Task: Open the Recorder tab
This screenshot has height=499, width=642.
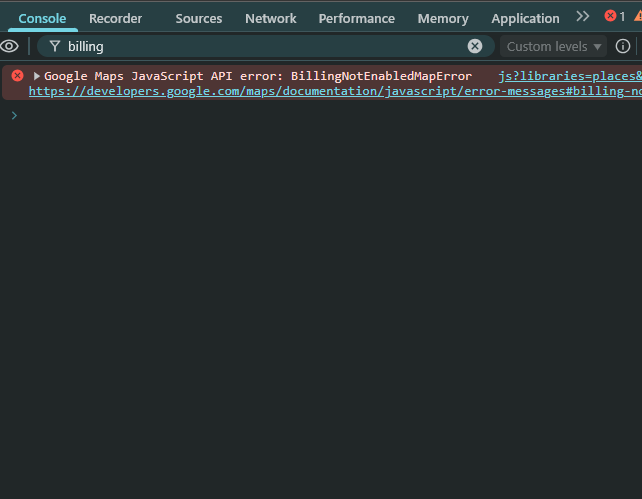Action: (115, 18)
